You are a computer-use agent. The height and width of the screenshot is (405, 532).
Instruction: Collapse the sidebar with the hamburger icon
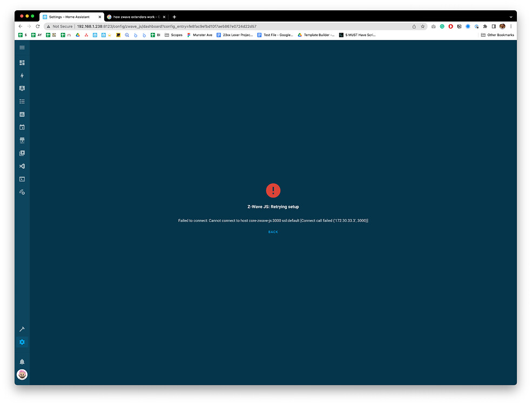pyautogui.click(x=22, y=47)
